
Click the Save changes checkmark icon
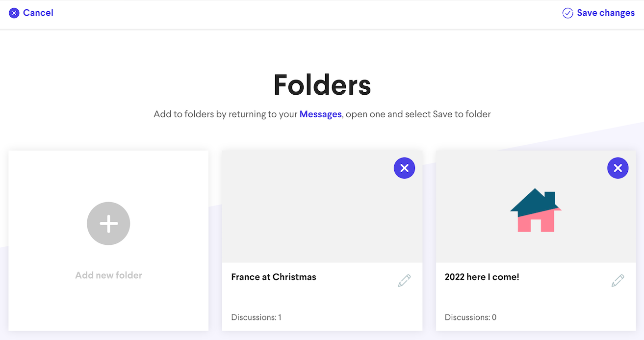pos(567,13)
